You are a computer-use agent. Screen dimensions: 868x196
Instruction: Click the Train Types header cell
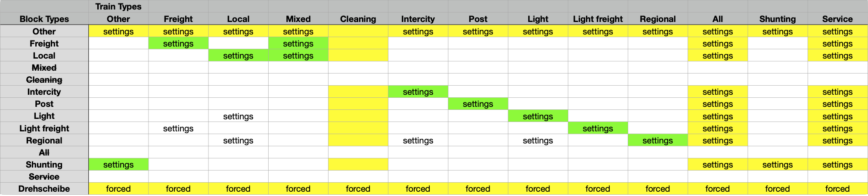tap(118, 6)
